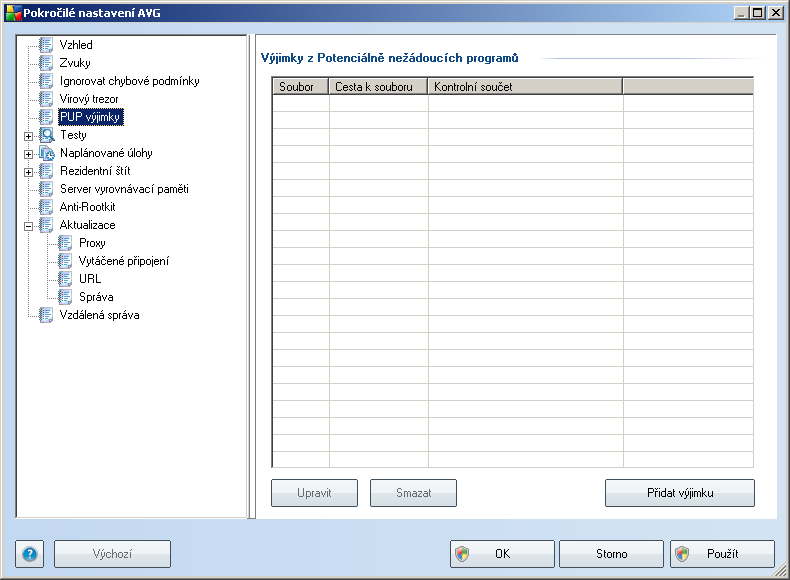Confirm settings with the OK button
Image resolution: width=790 pixels, height=580 pixels.
pyautogui.click(x=502, y=554)
